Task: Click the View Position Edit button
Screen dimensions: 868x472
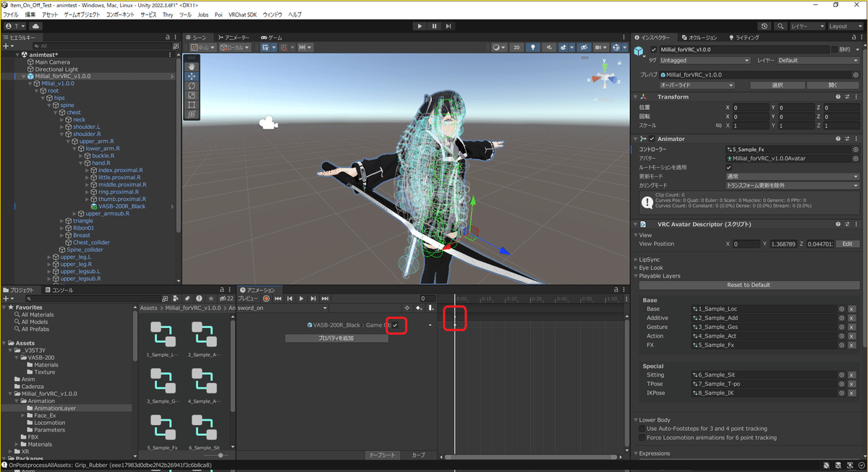Action: (848, 244)
